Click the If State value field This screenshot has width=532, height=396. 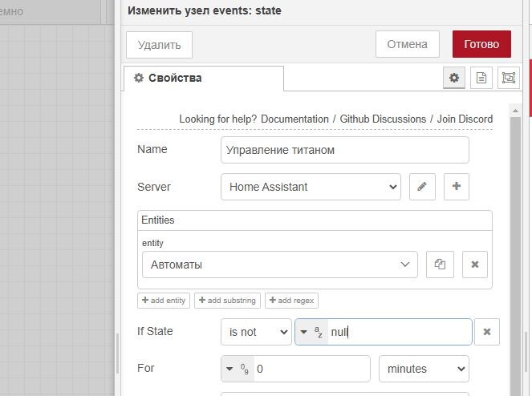coord(400,332)
